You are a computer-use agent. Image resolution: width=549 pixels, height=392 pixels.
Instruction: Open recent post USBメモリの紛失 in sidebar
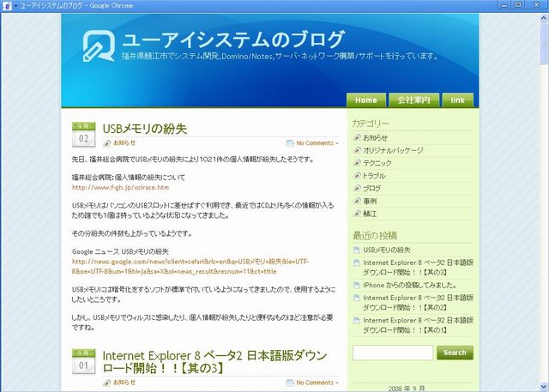(x=387, y=250)
